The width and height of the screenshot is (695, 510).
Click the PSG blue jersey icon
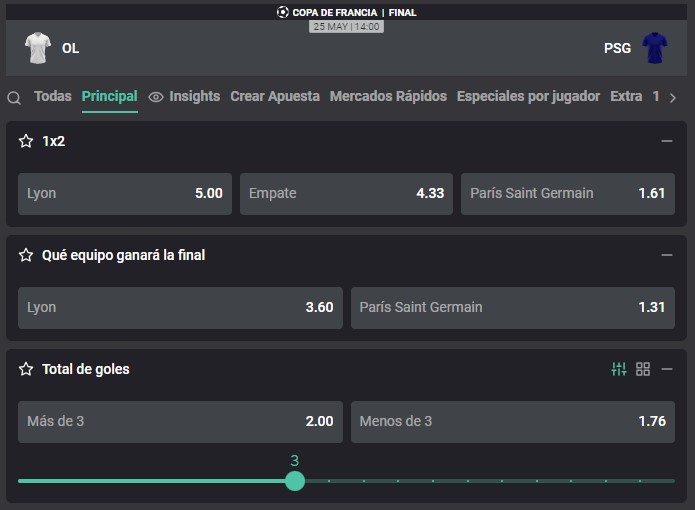tap(655, 48)
